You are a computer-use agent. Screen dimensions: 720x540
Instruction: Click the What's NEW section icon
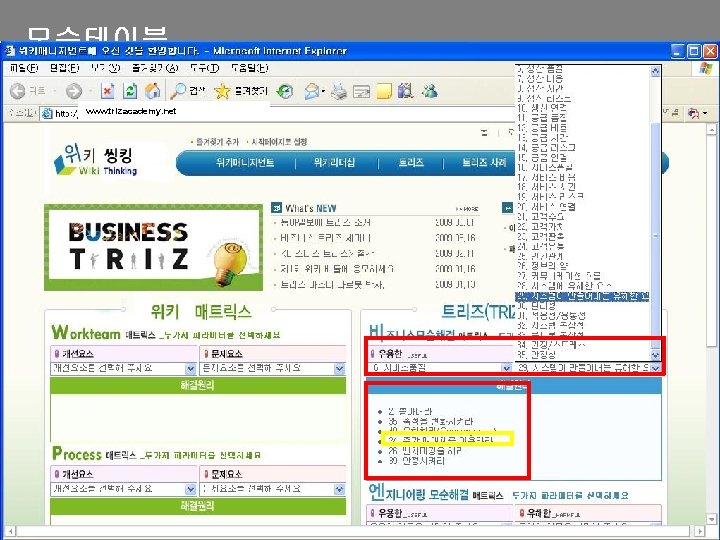pos(276,208)
